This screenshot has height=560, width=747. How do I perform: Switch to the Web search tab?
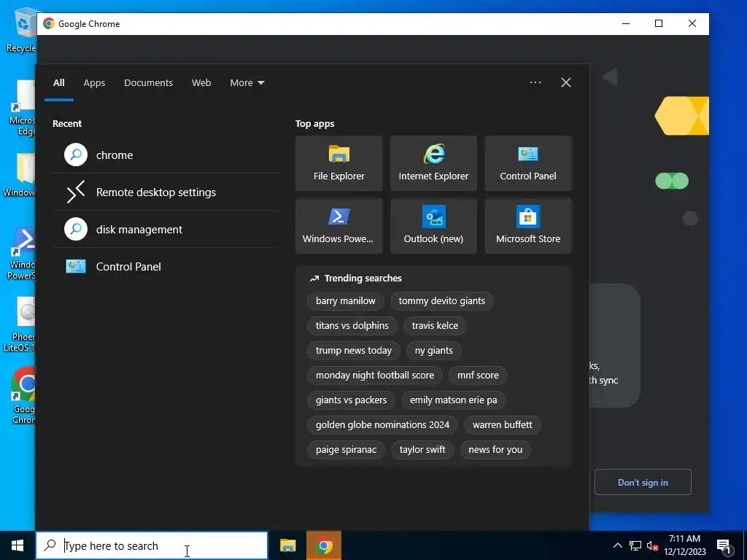201,82
